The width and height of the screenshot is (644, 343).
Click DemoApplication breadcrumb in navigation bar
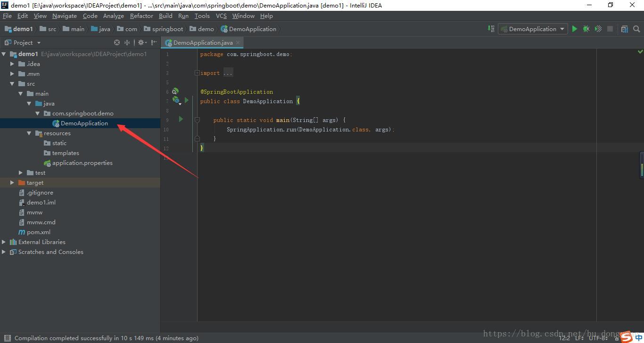(248, 29)
